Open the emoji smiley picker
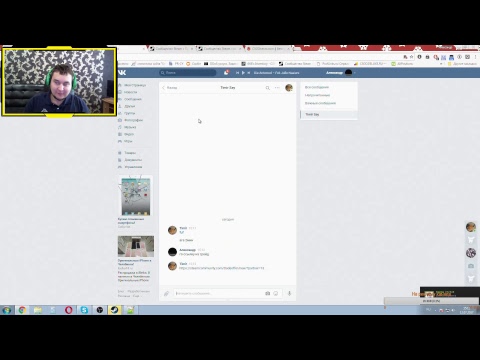This screenshot has width=480, height=360. pos(276,293)
